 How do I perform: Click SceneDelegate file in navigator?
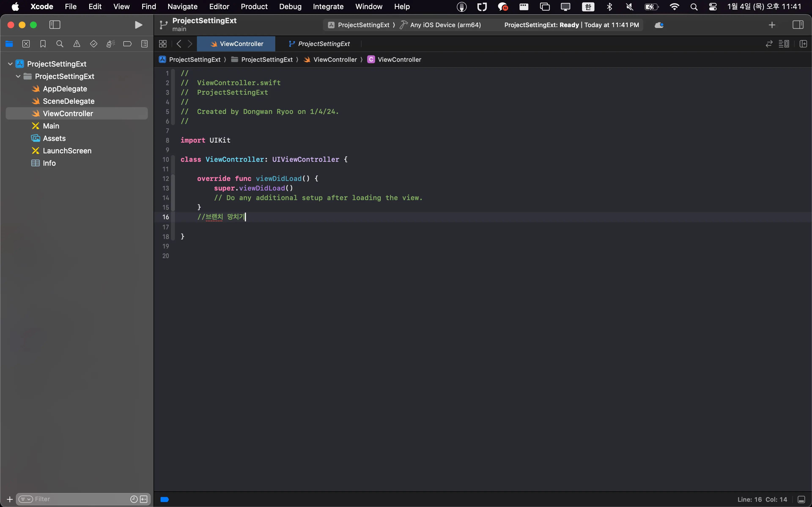[x=68, y=101]
